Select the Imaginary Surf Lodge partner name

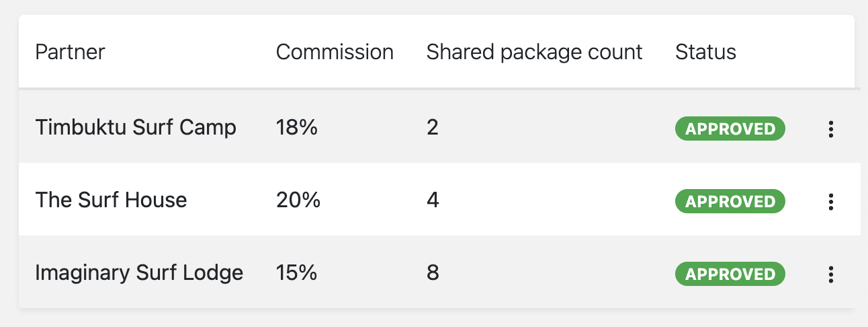pyautogui.click(x=139, y=273)
